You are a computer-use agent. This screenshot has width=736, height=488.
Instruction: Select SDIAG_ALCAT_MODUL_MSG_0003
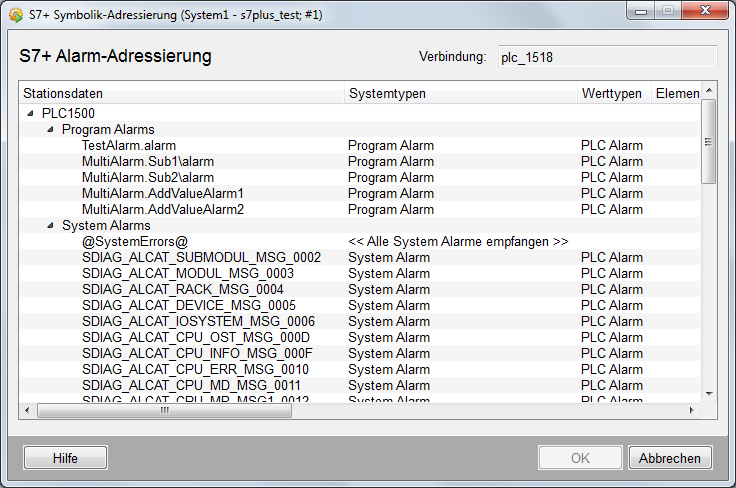tap(188, 274)
